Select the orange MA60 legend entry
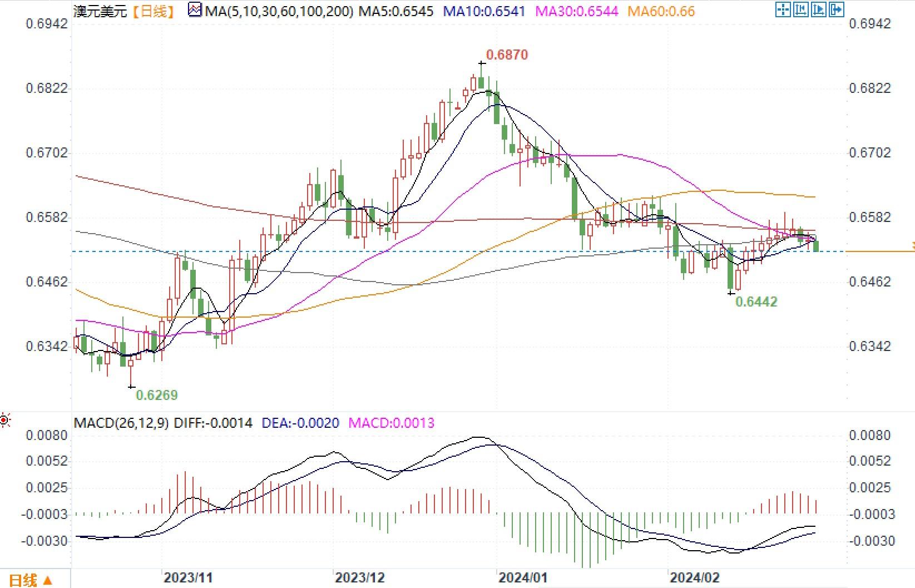915x588 pixels. click(x=661, y=11)
